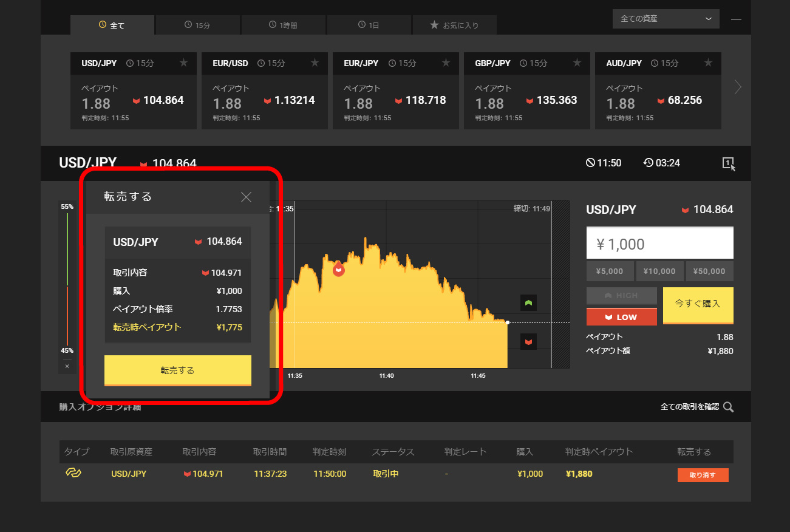Click the green HIGH arrow on chart

528,302
